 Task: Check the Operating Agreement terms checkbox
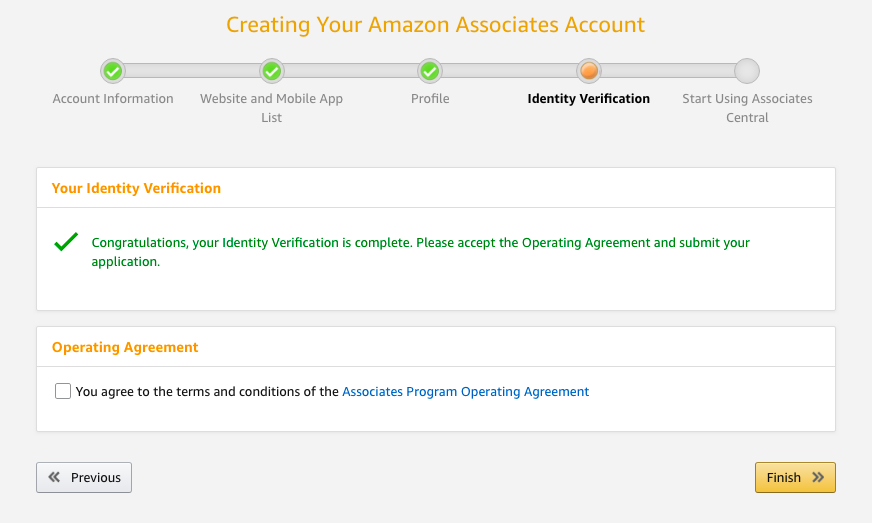tap(63, 392)
